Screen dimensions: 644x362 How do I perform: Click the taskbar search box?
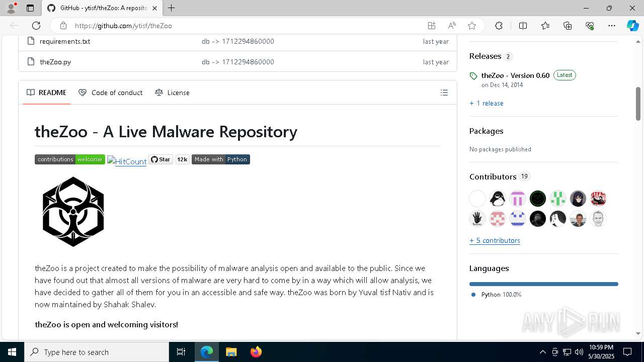[97, 352]
